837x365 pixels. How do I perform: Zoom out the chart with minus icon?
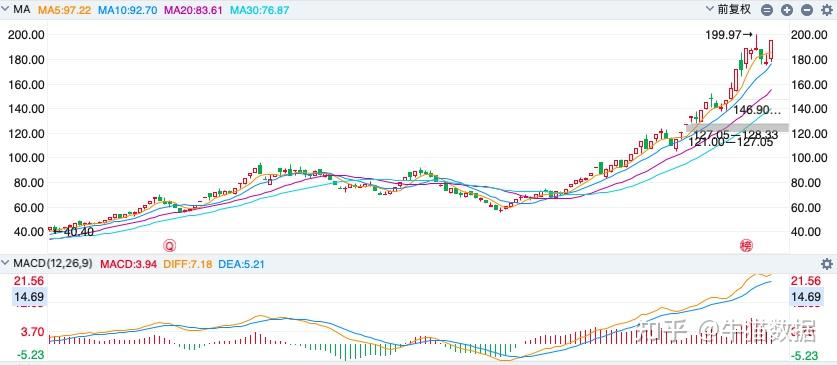(x=807, y=10)
